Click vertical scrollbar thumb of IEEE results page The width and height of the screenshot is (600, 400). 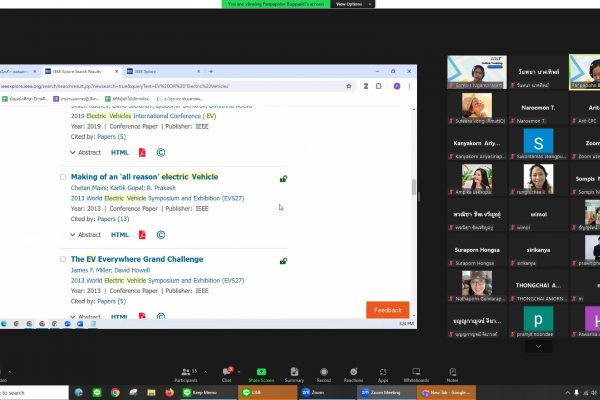(414, 187)
